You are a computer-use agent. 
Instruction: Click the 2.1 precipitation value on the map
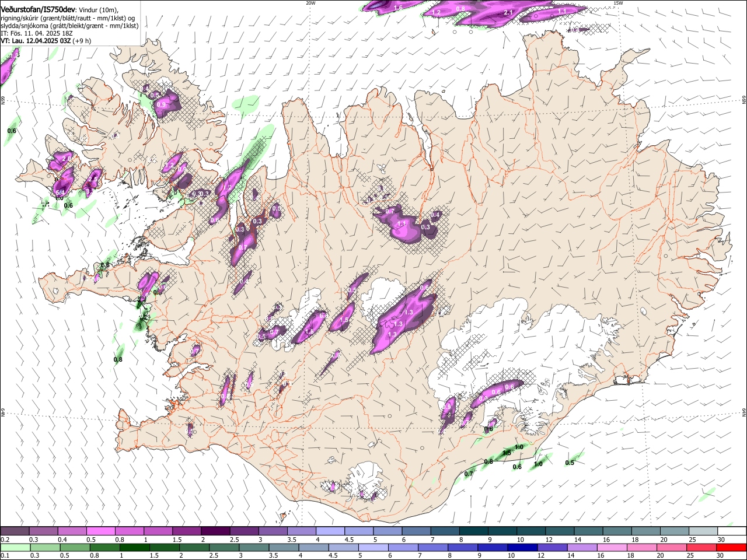point(508,12)
